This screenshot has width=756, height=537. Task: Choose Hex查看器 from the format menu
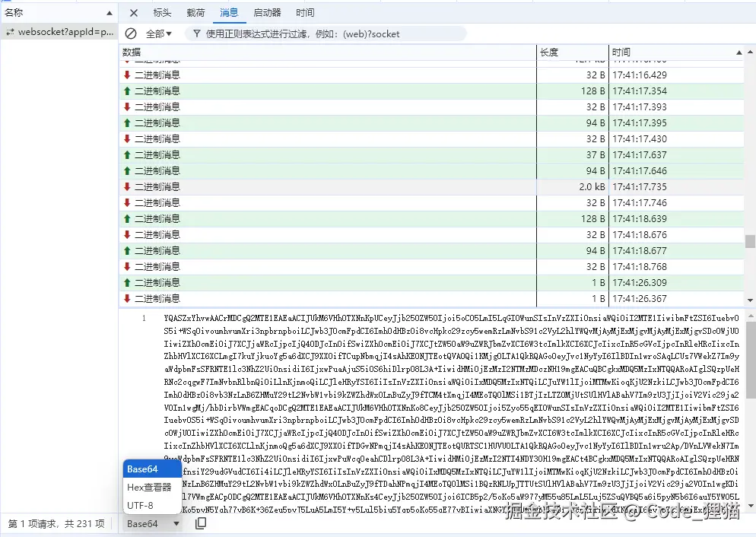point(150,487)
